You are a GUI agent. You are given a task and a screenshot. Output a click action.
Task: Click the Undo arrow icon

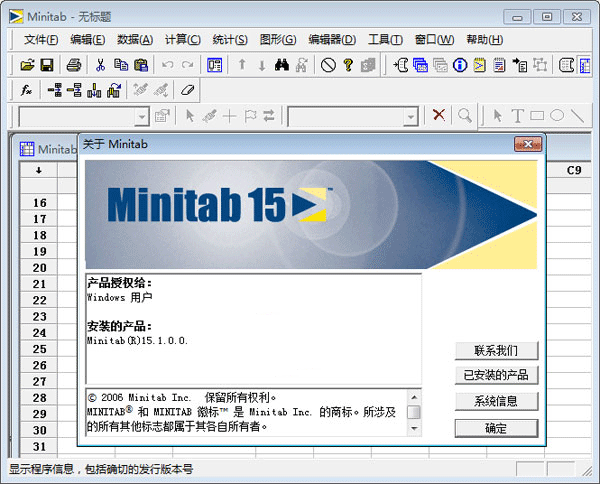(168, 65)
